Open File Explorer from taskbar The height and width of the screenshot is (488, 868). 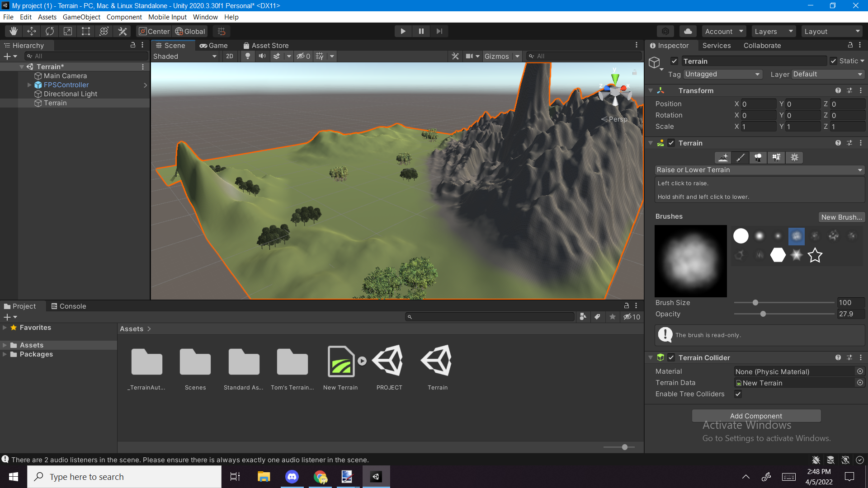[264, 477]
